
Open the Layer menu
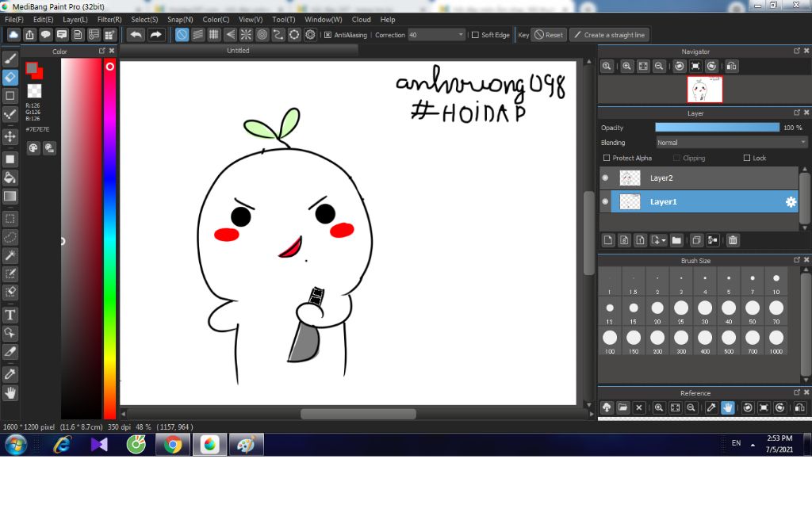[x=75, y=19]
